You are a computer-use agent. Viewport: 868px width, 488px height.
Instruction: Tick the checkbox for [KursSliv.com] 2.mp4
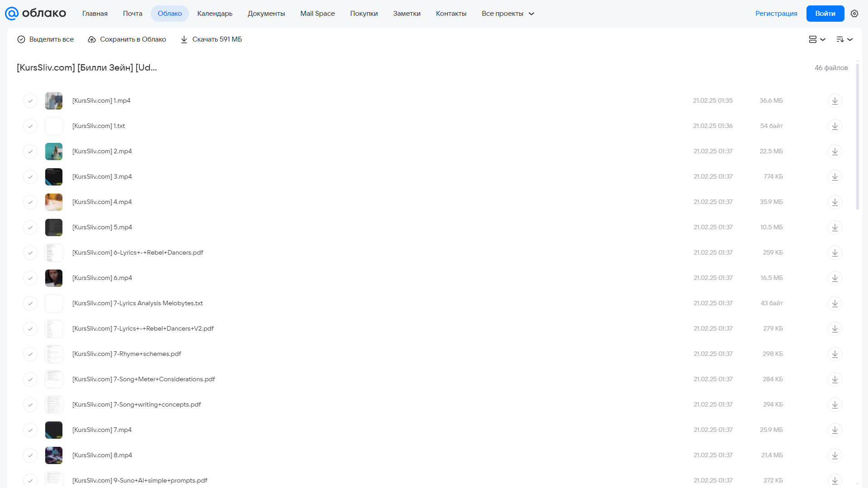(x=30, y=151)
